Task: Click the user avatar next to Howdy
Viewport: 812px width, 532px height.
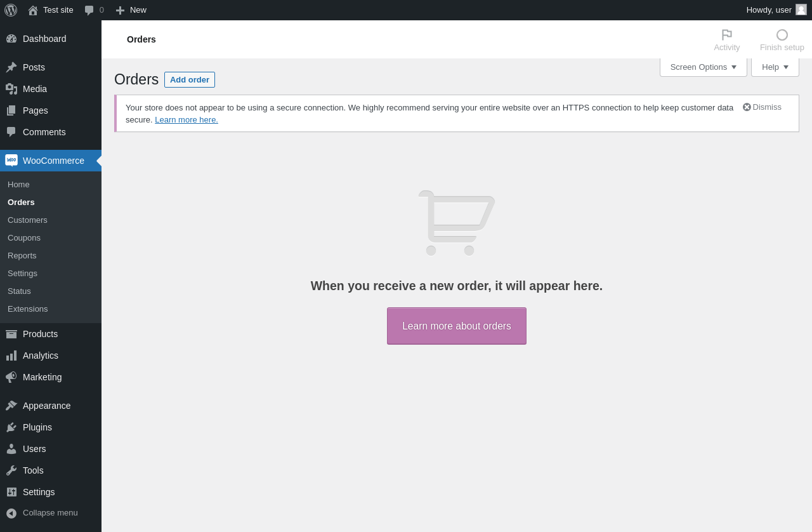Action: (801, 10)
